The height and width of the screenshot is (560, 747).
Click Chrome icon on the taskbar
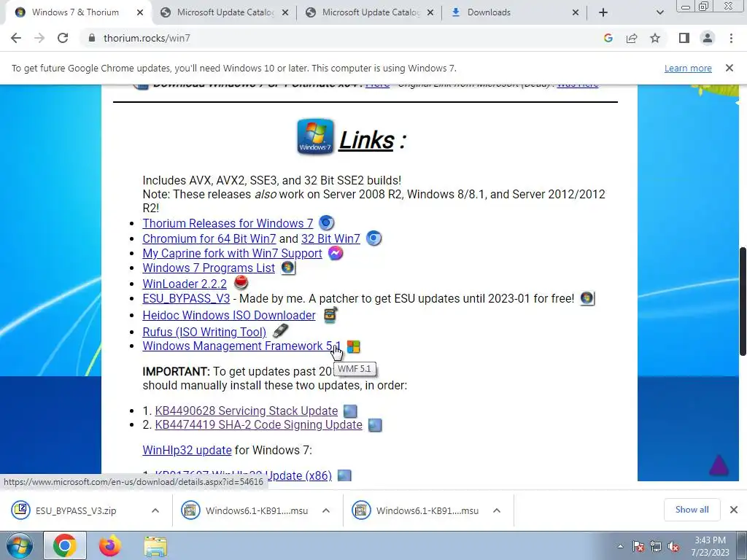pos(65,545)
